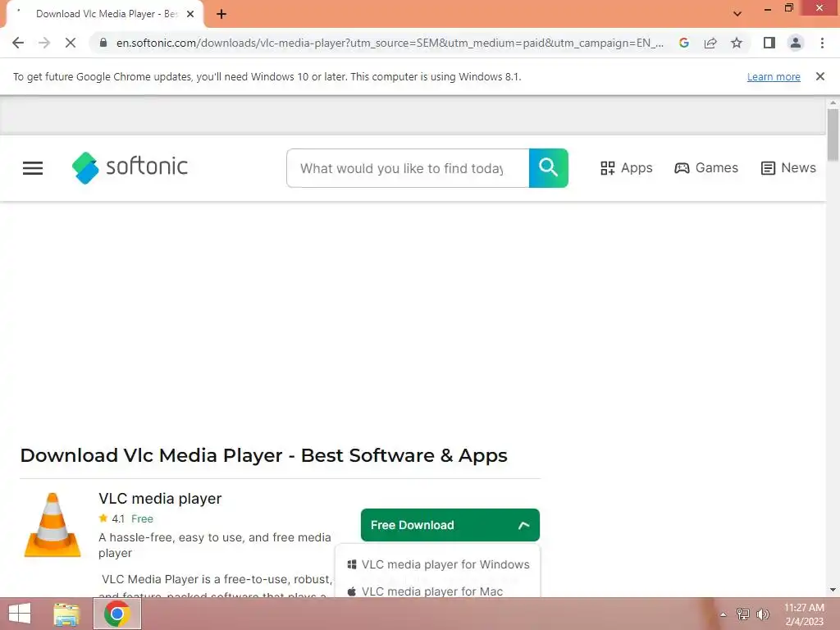
Task: Open the tab search dropdown arrow
Action: (x=737, y=14)
